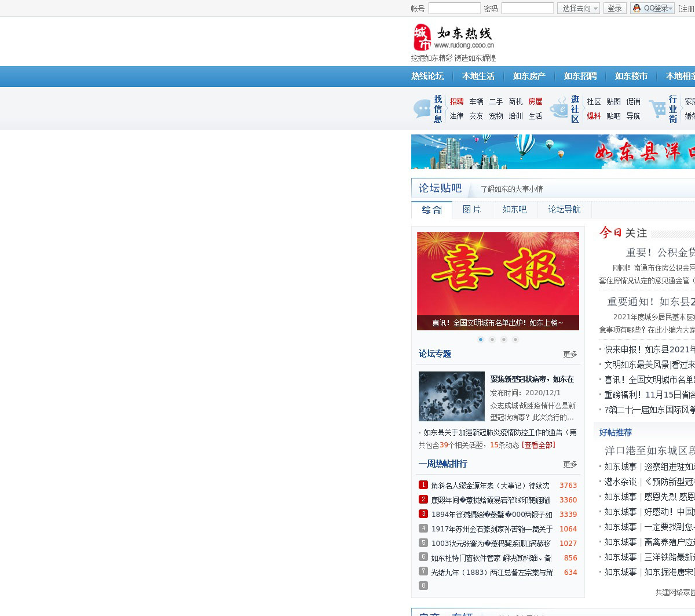Select the 如东吧 tab
The image size is (695, 616).
514,209
